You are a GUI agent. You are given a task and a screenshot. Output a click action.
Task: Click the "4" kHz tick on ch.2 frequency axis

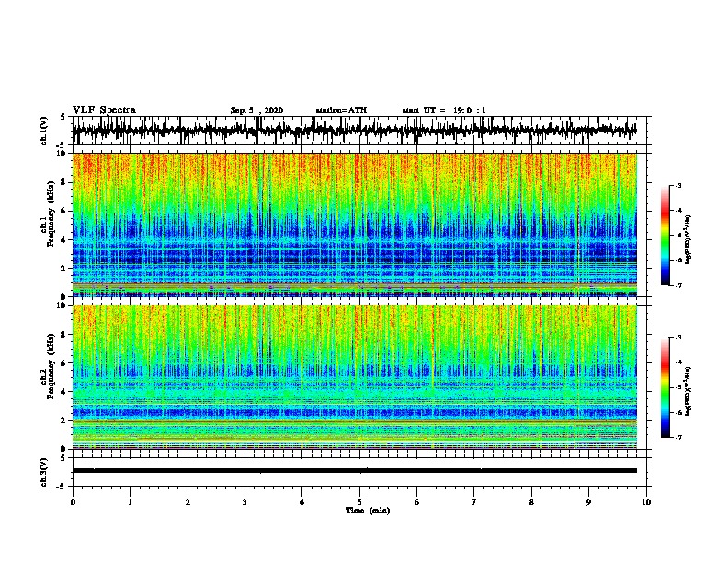(x=63, y=392)
